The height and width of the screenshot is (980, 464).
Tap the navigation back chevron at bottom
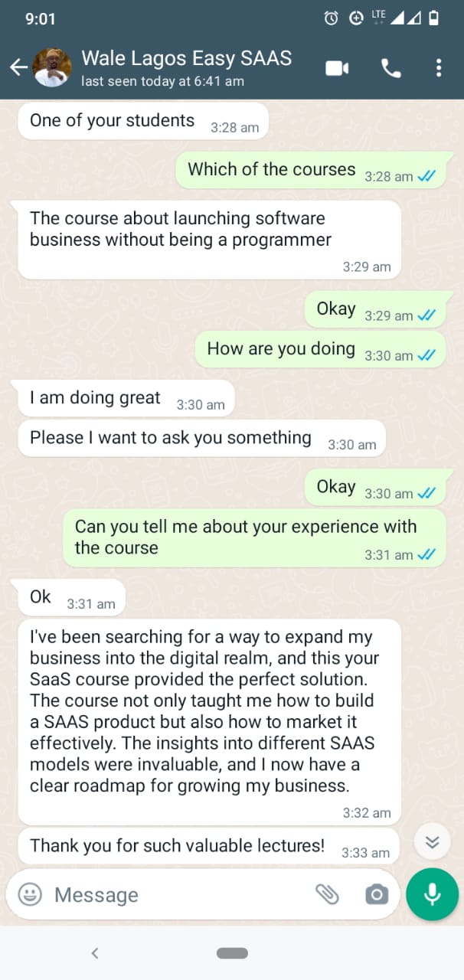[94, 953]
